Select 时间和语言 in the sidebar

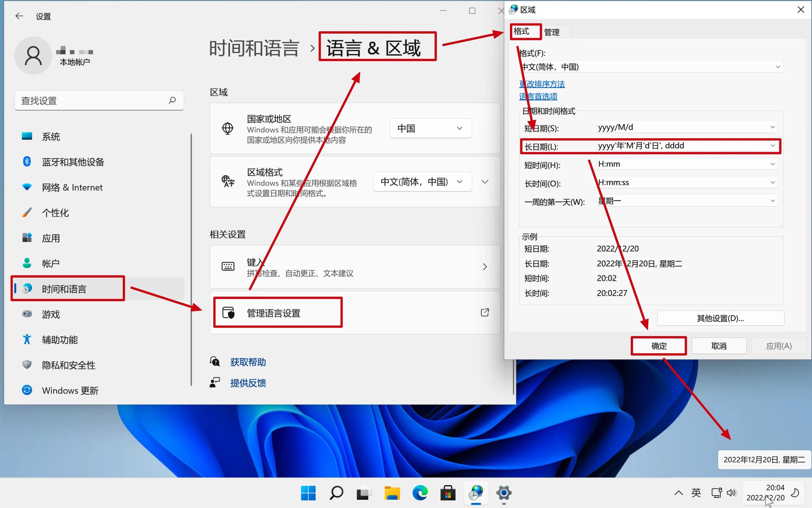pyautogui.click(x=99, y=289)
